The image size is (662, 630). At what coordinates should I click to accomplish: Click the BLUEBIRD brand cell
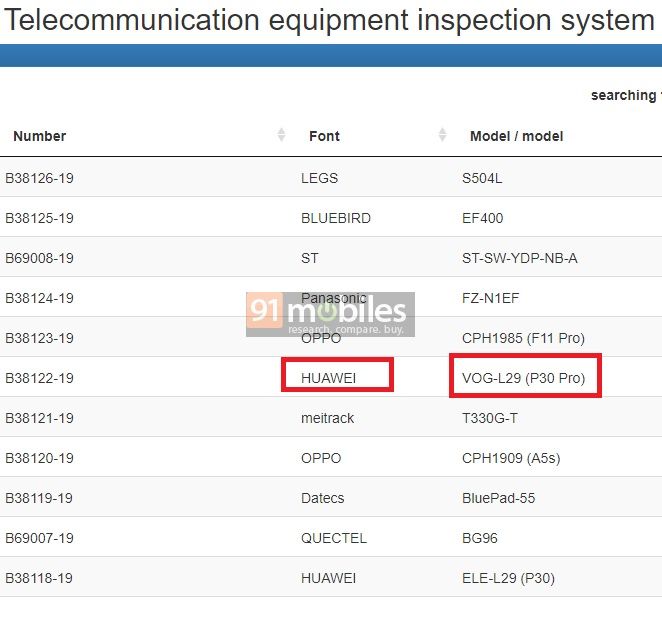coord(336,218)
